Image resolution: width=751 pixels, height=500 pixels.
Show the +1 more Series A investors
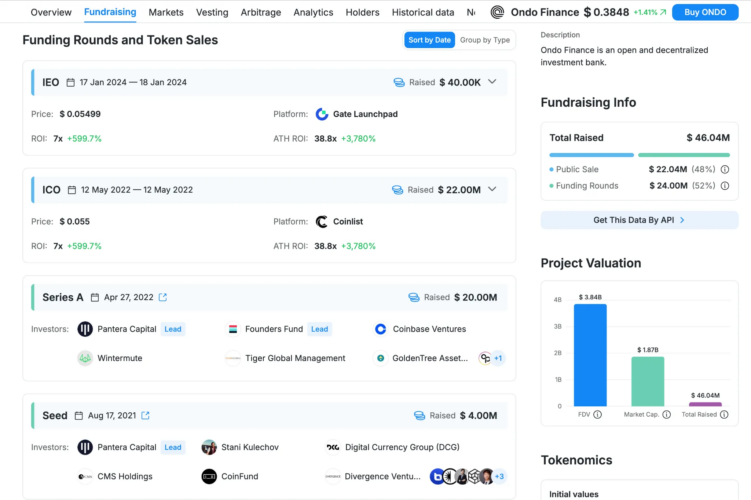(498, 358)
